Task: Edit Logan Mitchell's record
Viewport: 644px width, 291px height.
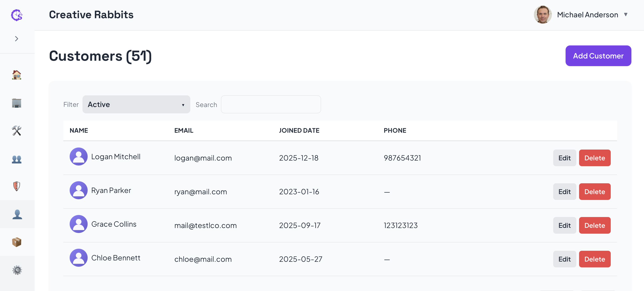Action: [564, 158]
